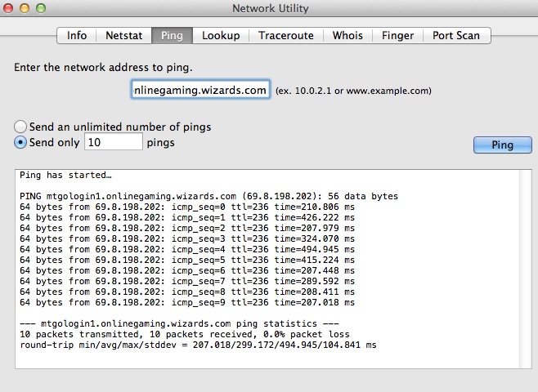Switch to the Whois tab
Viewport: 538px width, 392px height.
[347, 35]
